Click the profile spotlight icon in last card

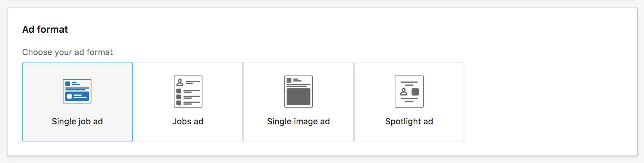coord(409,92)
